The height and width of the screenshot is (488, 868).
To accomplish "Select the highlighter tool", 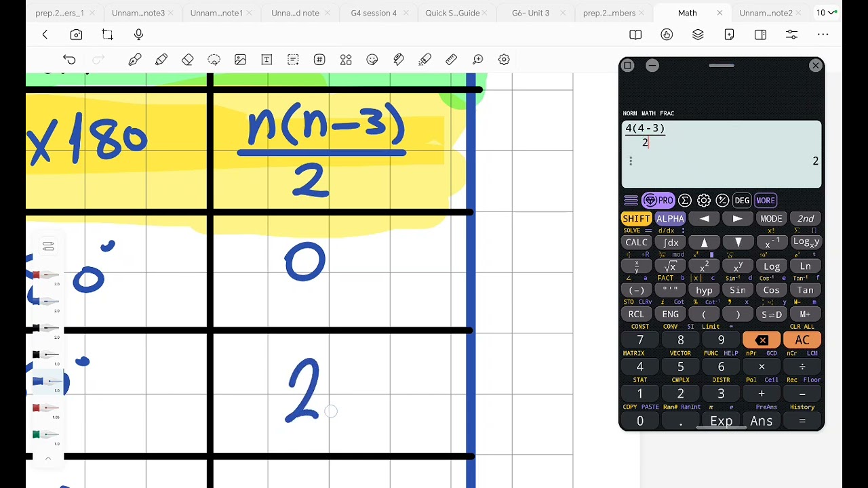I will 161,60.
